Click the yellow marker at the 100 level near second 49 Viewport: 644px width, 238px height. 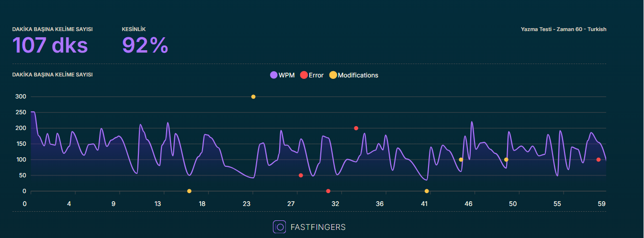[x=506, y=160]
